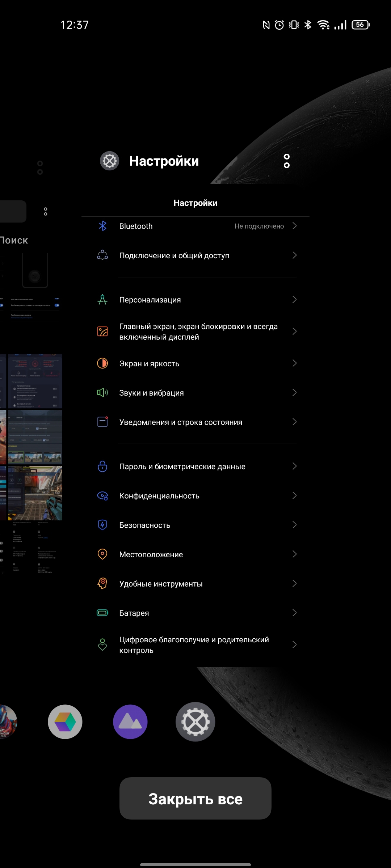Open Уведомления и строка состояния entry

[x=195, y=422]
